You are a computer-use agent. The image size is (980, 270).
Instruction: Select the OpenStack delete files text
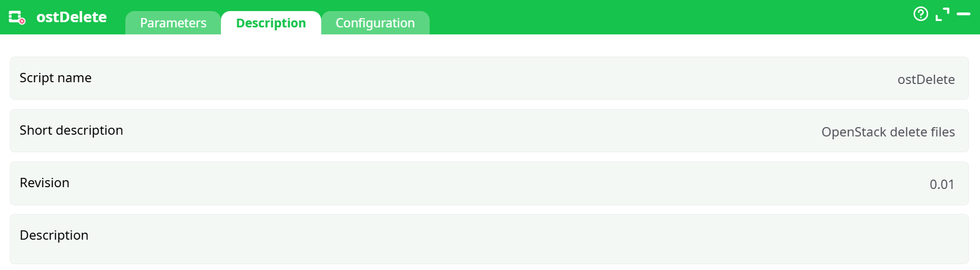[888, 132]
